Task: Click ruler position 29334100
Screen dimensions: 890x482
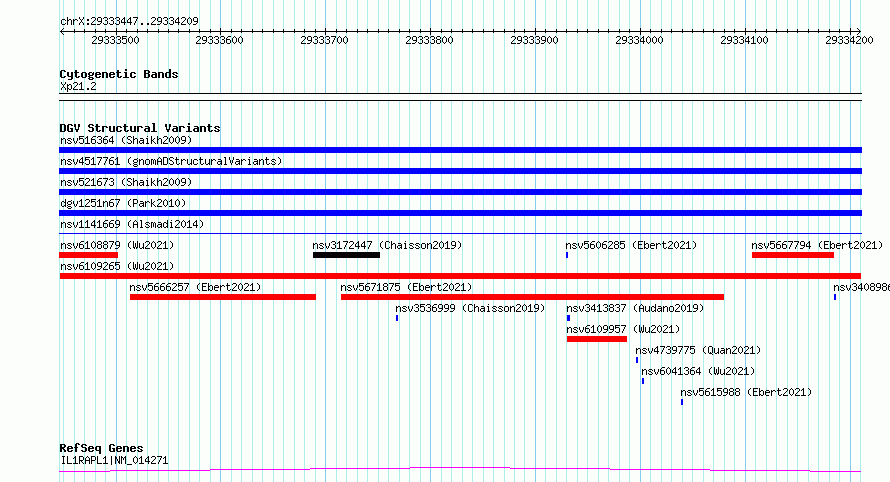Action: (x=745, y=40)
